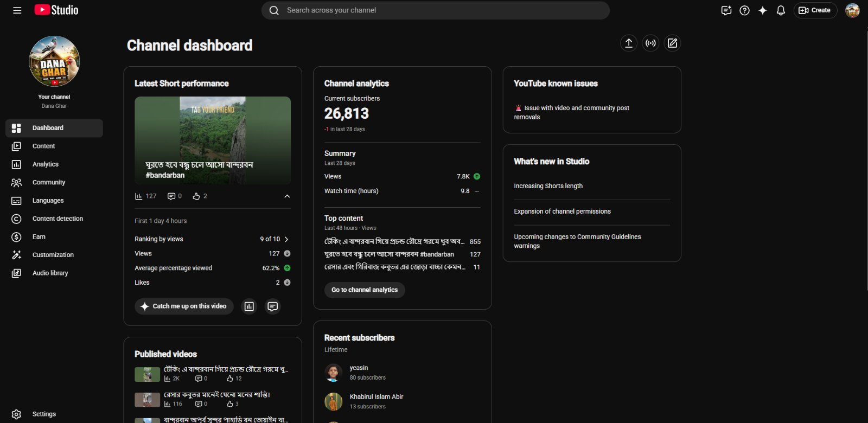Viewport: 868px width, 423px height.
Task: Click the upload videos icon
Action: click(629, 43)
